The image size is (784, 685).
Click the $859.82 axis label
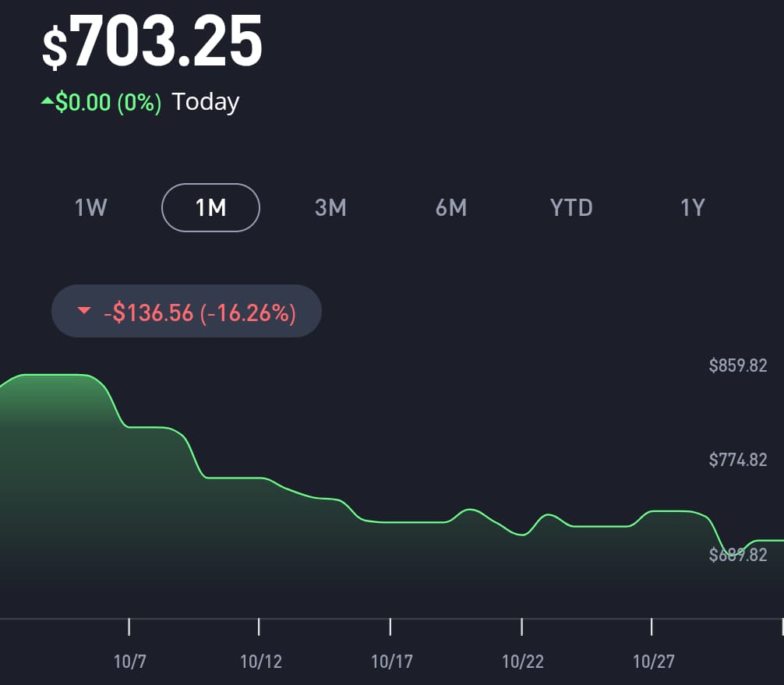[738, 365]
